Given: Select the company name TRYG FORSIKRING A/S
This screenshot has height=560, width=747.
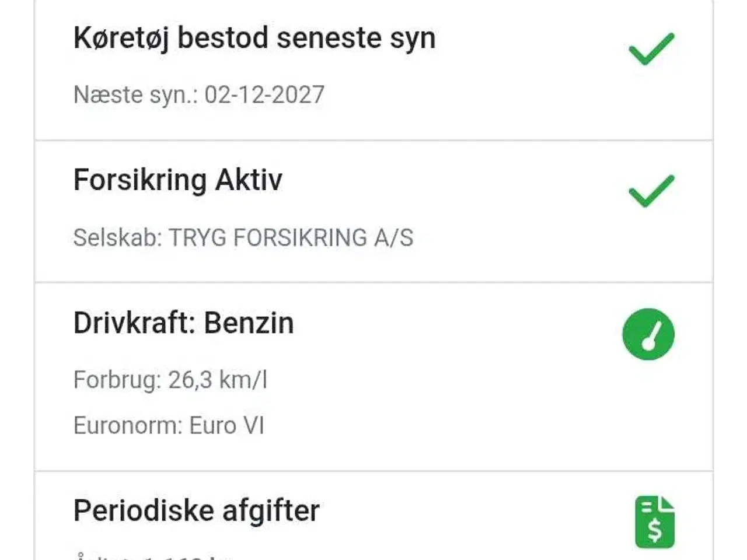Looking at the screenshot, I should click(x=291, y=238).
